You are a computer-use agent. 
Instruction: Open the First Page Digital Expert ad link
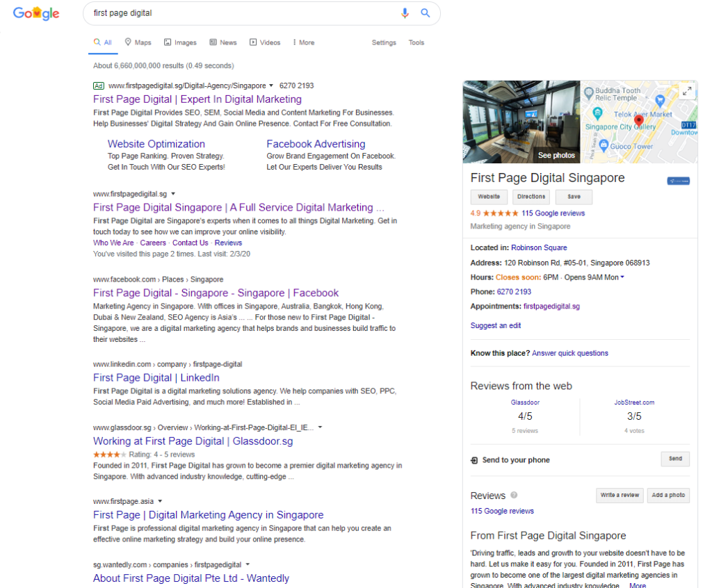[x=197, y=99]
